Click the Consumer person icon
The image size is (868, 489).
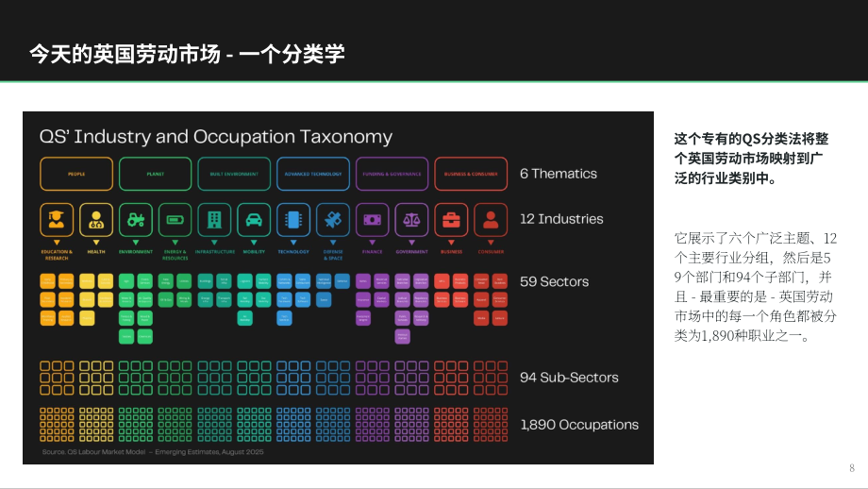point(491,220)
